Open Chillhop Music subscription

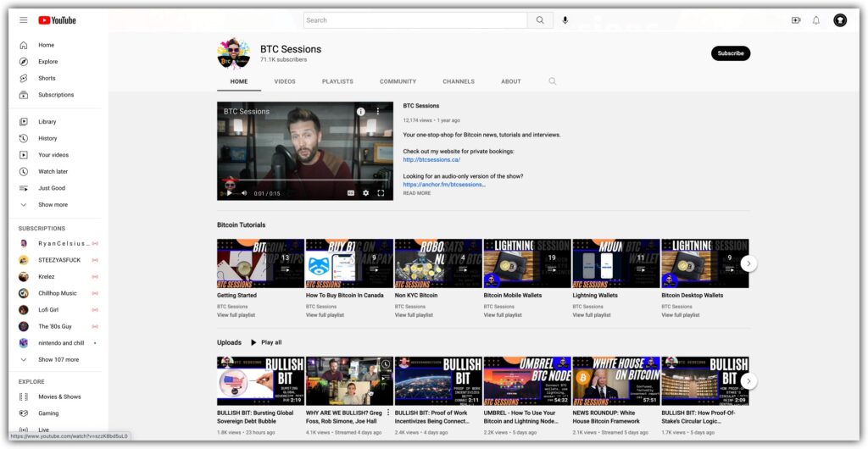pyautogui.click(x=58, y=293)
